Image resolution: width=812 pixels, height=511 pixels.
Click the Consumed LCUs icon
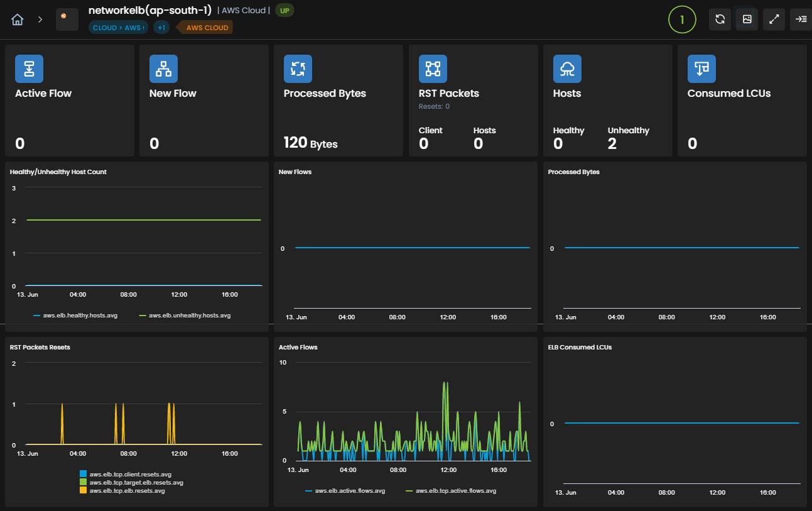[x=701, y=69]
